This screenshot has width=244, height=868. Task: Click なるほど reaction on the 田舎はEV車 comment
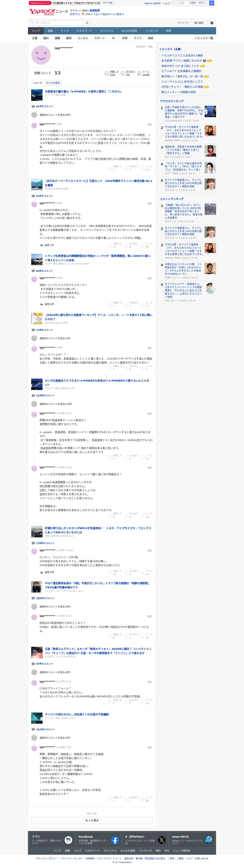pos(131,636)
